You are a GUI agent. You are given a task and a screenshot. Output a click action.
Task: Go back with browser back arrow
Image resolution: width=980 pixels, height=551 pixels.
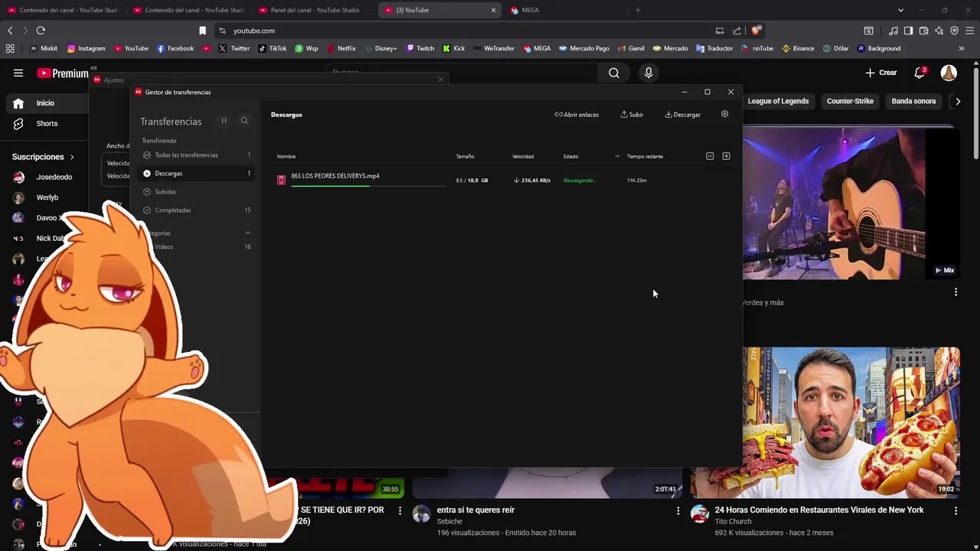point(10,31)
